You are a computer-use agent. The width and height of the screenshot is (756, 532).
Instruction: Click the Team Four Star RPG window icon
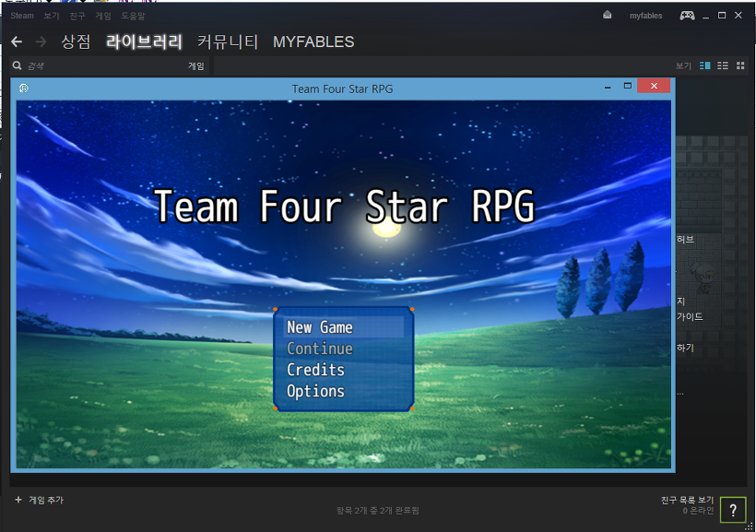click(24, 88)
